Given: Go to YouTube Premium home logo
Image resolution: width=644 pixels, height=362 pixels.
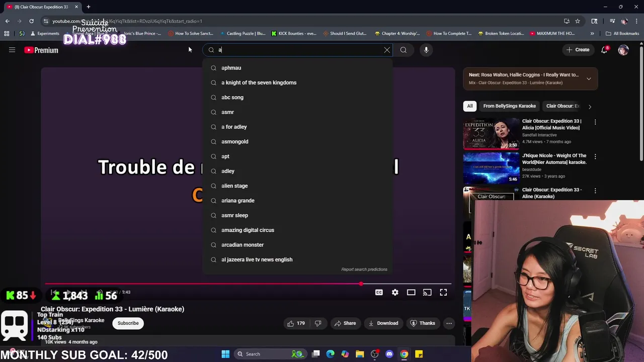Looking at the screenshot, I should [41, 50].
